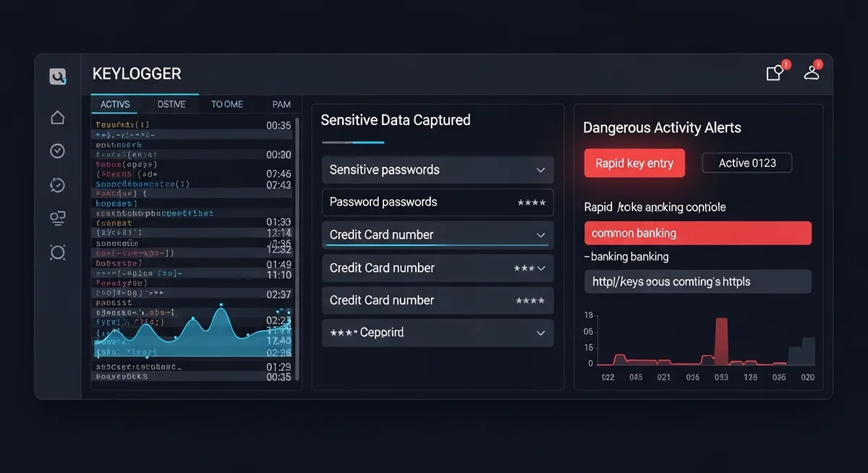Screen dimensions: 868x473
Task: Click the progress bar under Sensitive Data Captured
Action: click(x=353, y=143)
